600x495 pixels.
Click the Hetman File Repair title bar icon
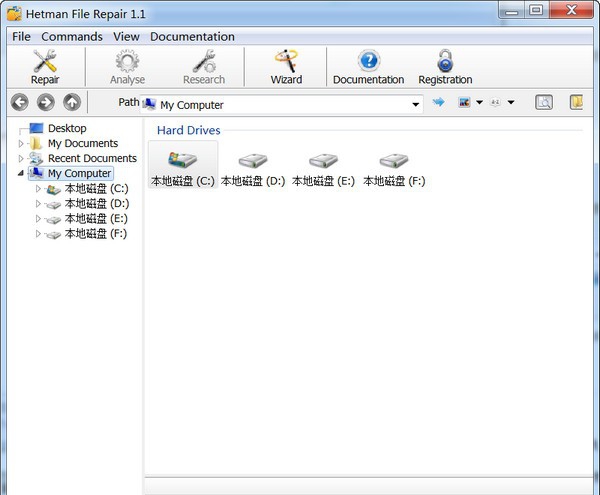[x=14, y=14]
